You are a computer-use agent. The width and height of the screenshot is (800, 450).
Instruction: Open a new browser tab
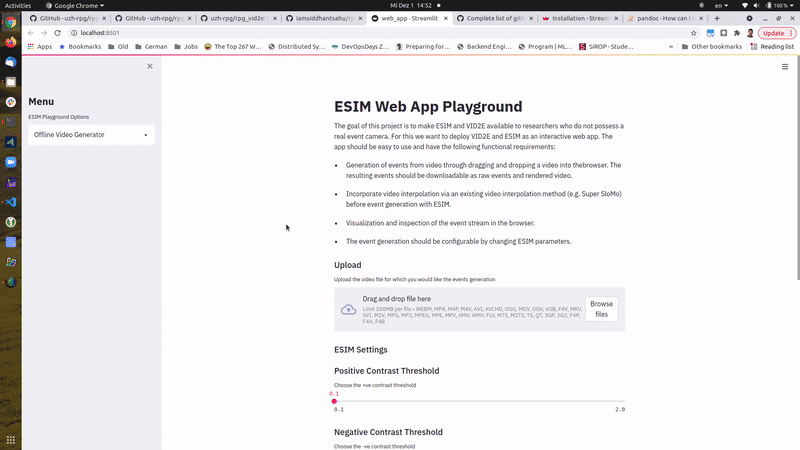pyautogui.click(x=717, y=18)
